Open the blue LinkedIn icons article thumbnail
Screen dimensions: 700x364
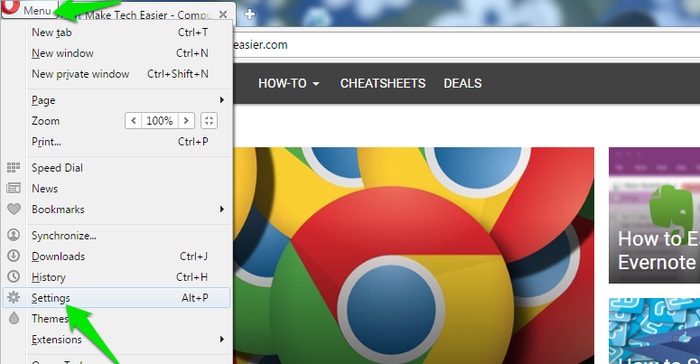point(654,331)
